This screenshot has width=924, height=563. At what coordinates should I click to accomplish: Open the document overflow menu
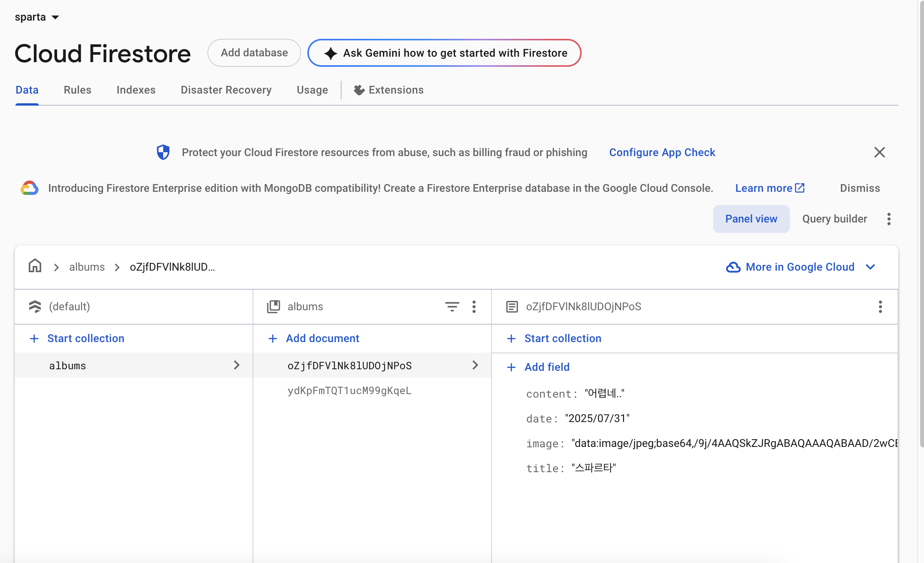880,307
